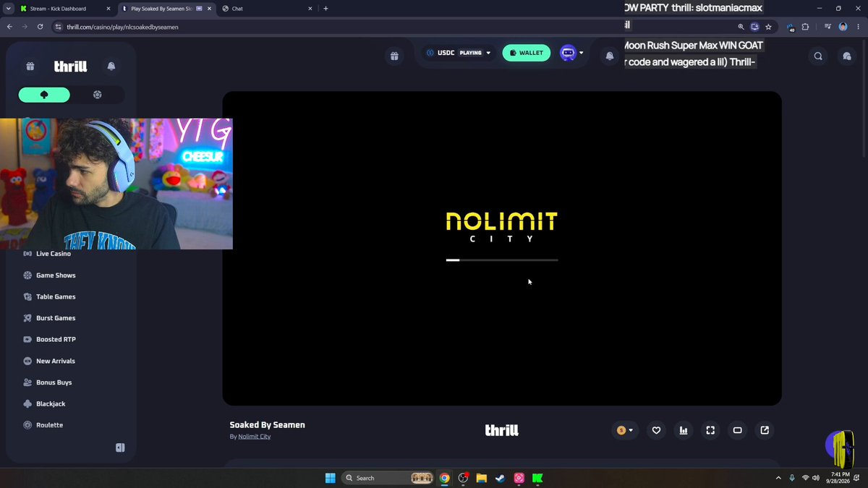Open Steam from the taskbar
868x488 pixels.
coord(501,478)
